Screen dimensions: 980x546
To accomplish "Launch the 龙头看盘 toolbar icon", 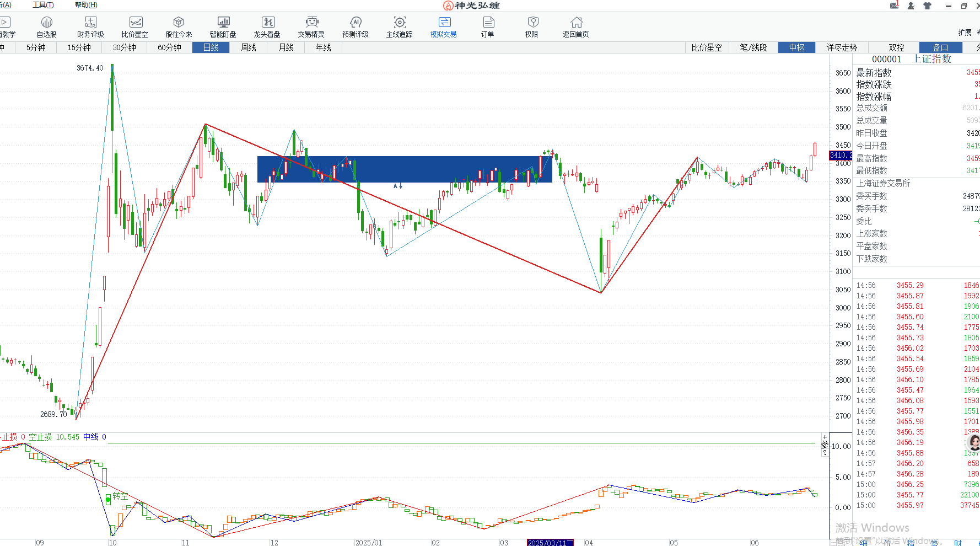I will [x=267, y=26].
